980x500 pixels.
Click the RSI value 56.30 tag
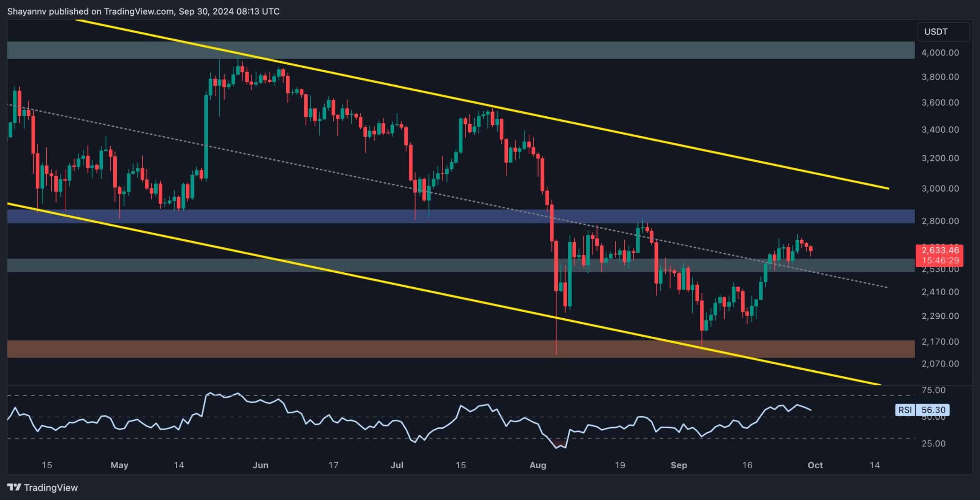point(933,410)
